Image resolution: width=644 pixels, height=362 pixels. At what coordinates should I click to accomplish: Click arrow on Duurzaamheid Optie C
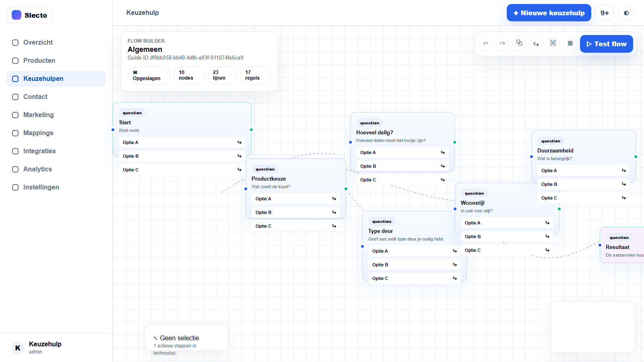point(624,198)
